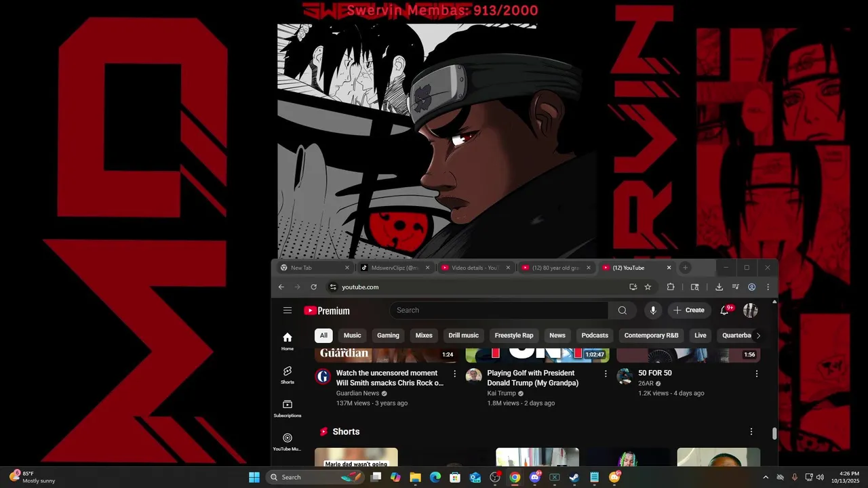868x488 pixels.
Task: Select the Gaming filter chip
Action: click(x=388, y=335)
